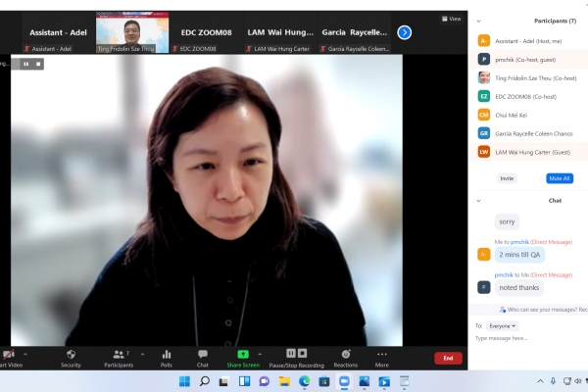Open the Security shield icon

71,354
